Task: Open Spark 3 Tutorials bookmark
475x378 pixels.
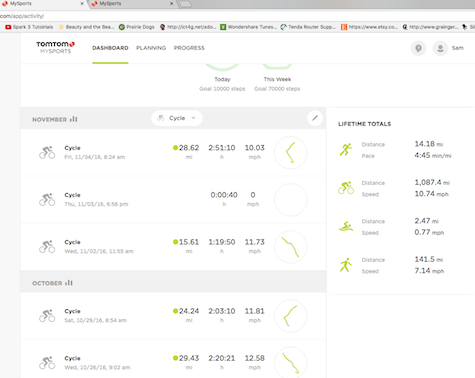Action: (x=29, y=27)
